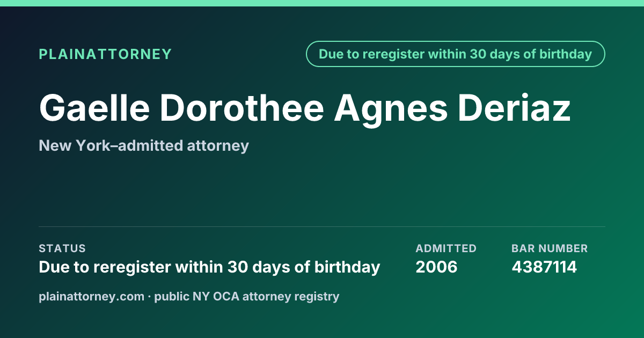The height and width of the screenshot is (338, 644).
Task: Select the surname Deriaz in the heading
Action: pos(514,108)
